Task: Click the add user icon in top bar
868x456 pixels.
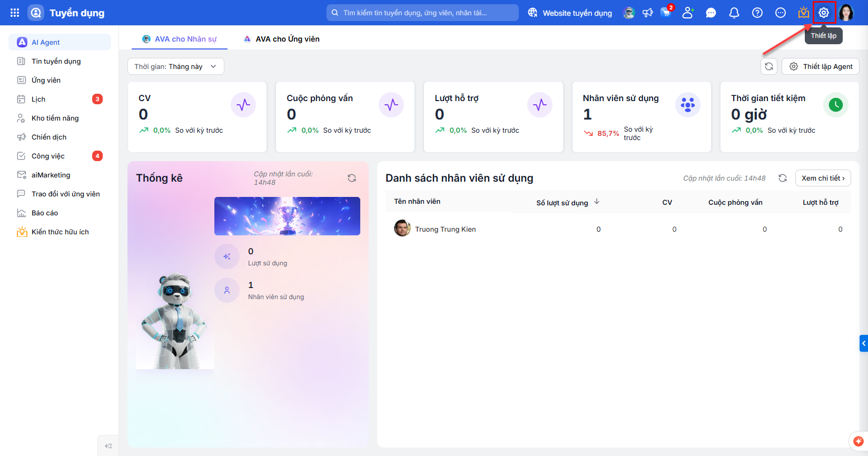Action: click(x=688, y=13)
